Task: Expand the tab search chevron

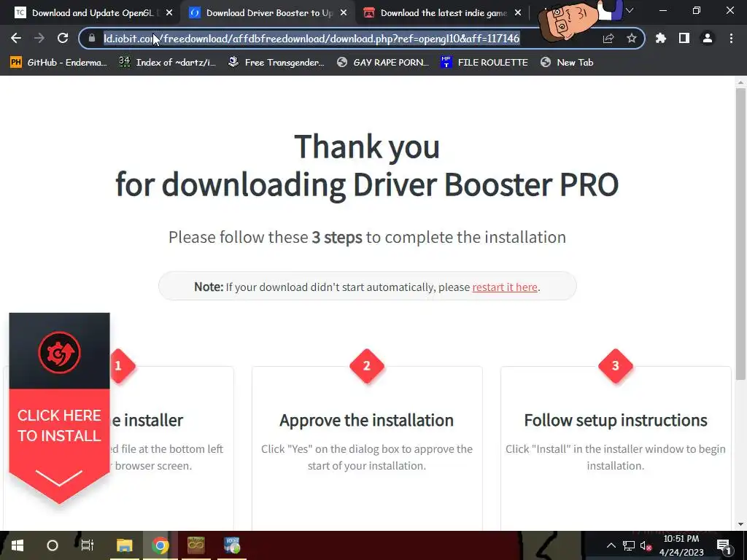Action: click(630, 10)
